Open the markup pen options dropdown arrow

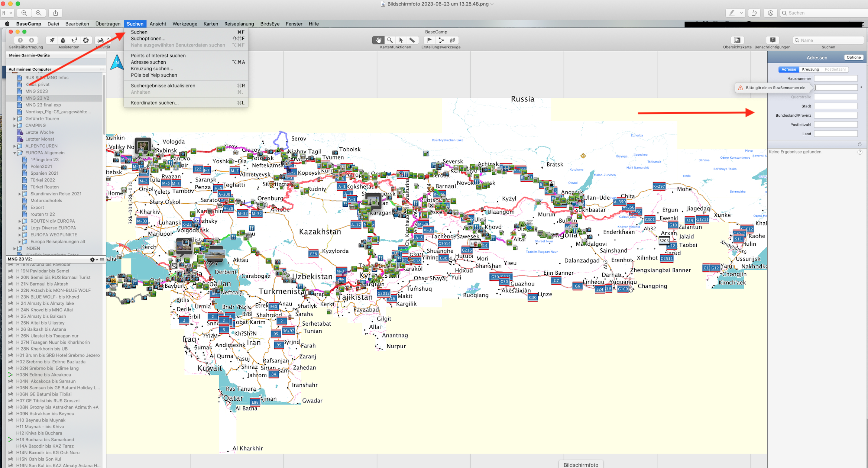click(741, 13)
